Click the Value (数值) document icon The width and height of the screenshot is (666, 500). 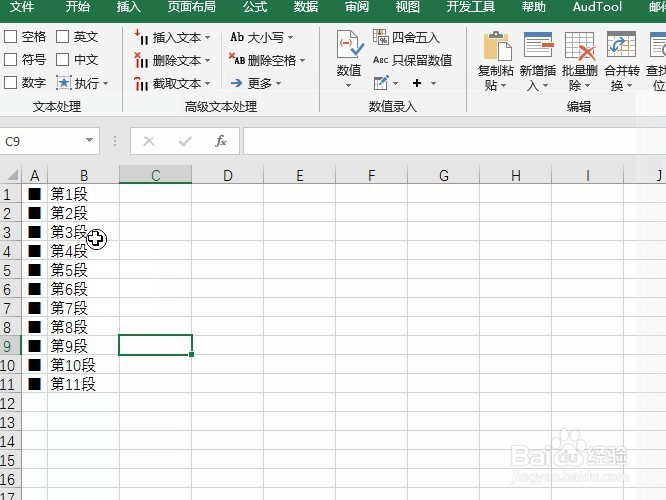coord(350,45)
